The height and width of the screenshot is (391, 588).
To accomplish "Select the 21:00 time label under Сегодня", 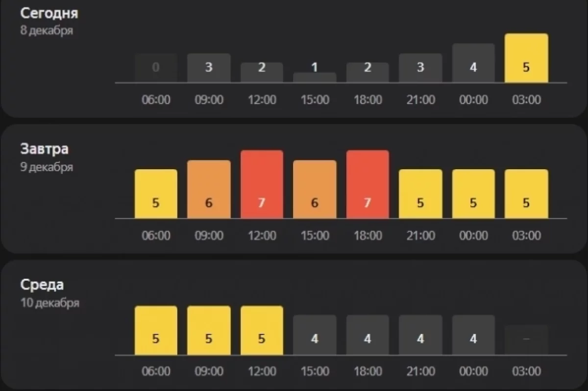I will [x=420, y=100].
